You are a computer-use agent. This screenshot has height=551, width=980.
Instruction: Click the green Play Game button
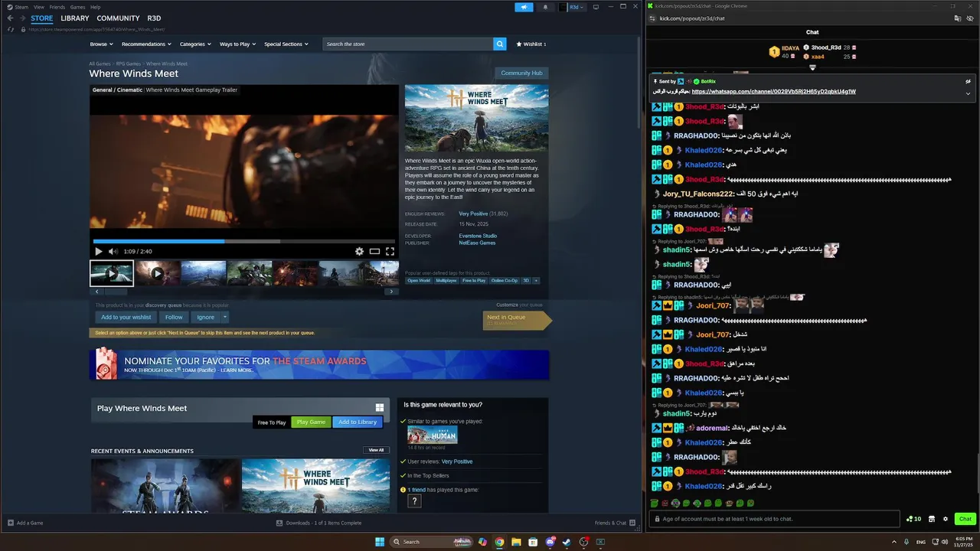[x=311, y=422]
